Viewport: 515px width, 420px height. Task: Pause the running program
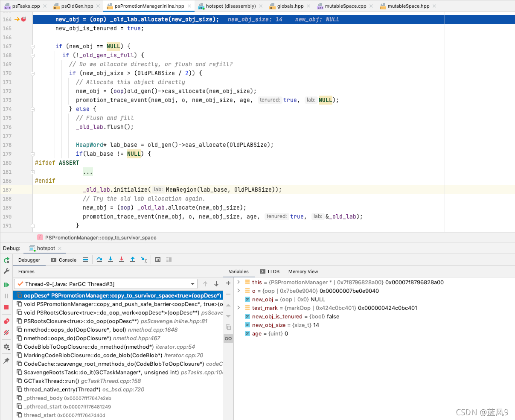coord(6,296)
